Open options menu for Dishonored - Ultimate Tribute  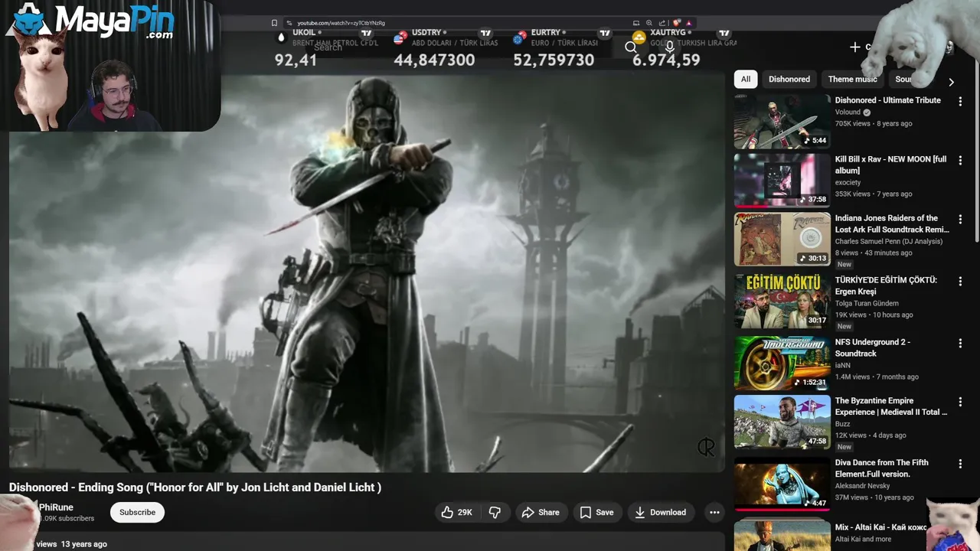pos(960,101)
